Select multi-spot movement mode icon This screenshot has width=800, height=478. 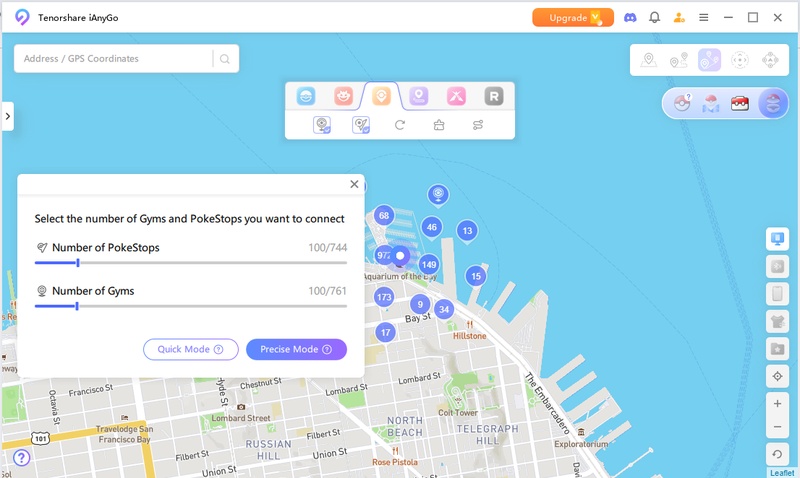tap(709, 60)
